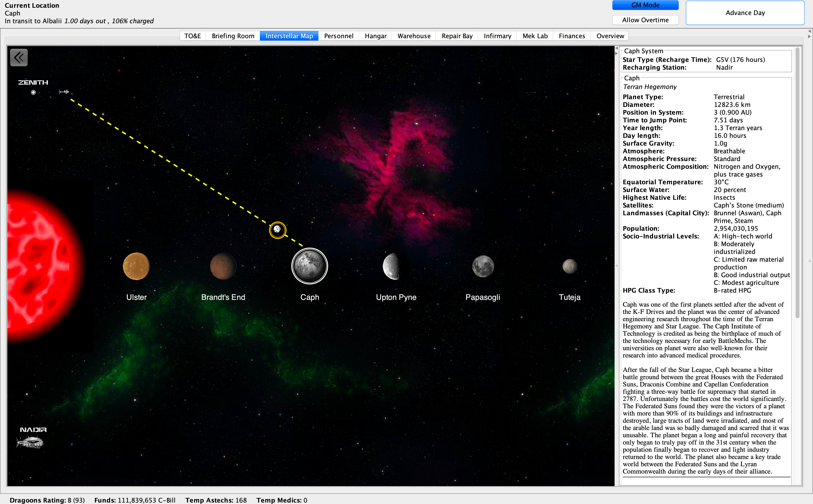Screen dimensions: 813x504
Task: Open the Infirmary tab
Action: click(497, 36)
